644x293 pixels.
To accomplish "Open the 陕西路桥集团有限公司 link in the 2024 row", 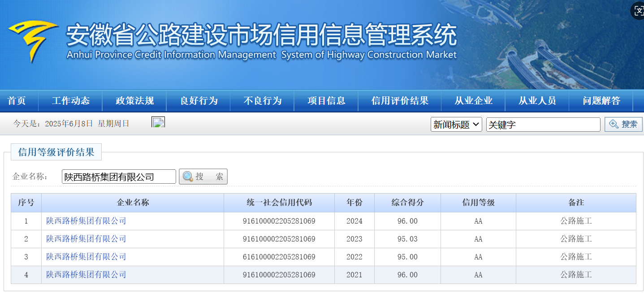I will coord(86,221).
